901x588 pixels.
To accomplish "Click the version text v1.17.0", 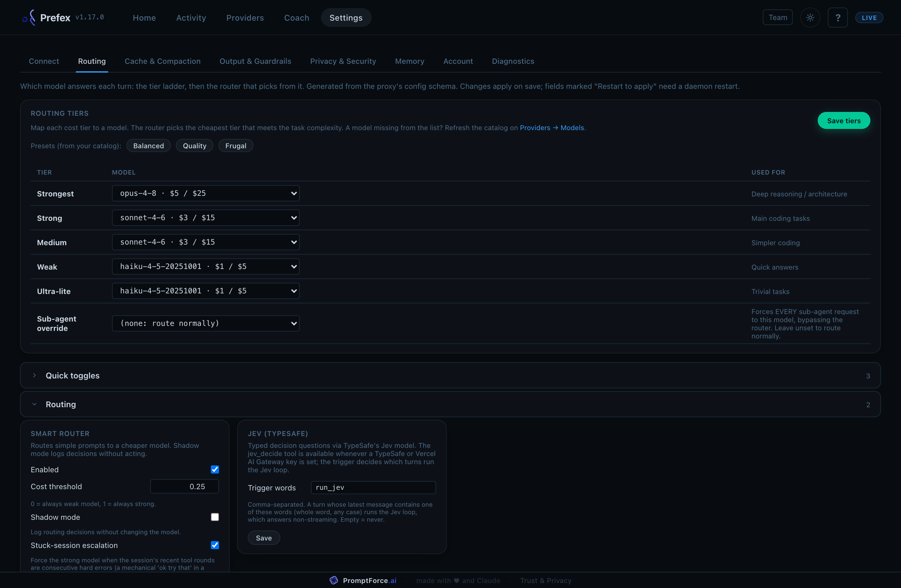I will point(90,17).
